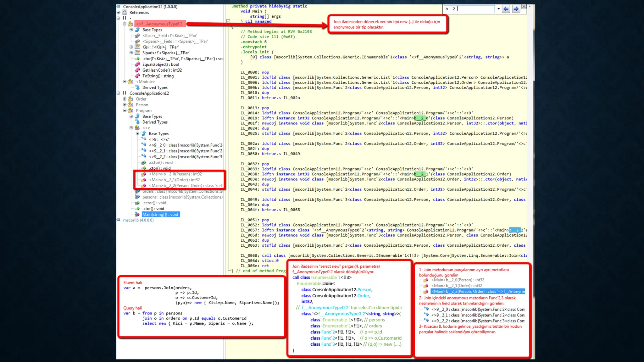
Task: Select the Main(string[]) : void tree item
Action: [160, 214]
